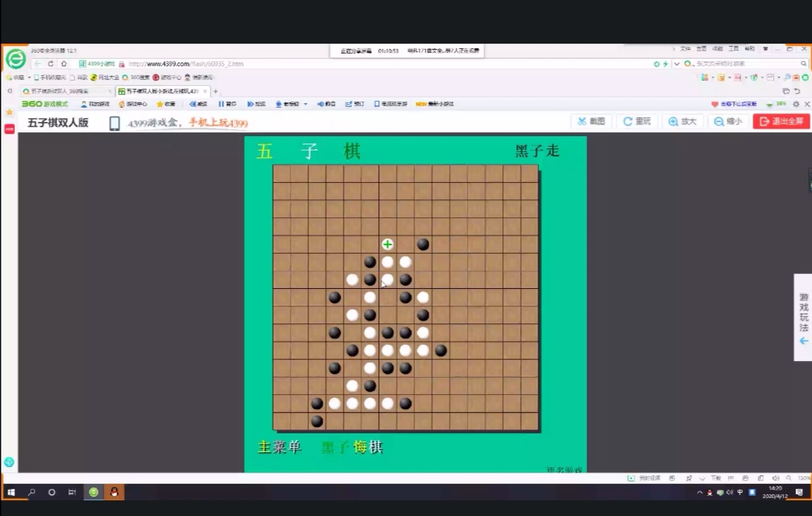Image resolution: width=812 pixels, height=516 pixels.
Task: Toggle 暂停 pause in the game toolbar
Action: [227, 104]
